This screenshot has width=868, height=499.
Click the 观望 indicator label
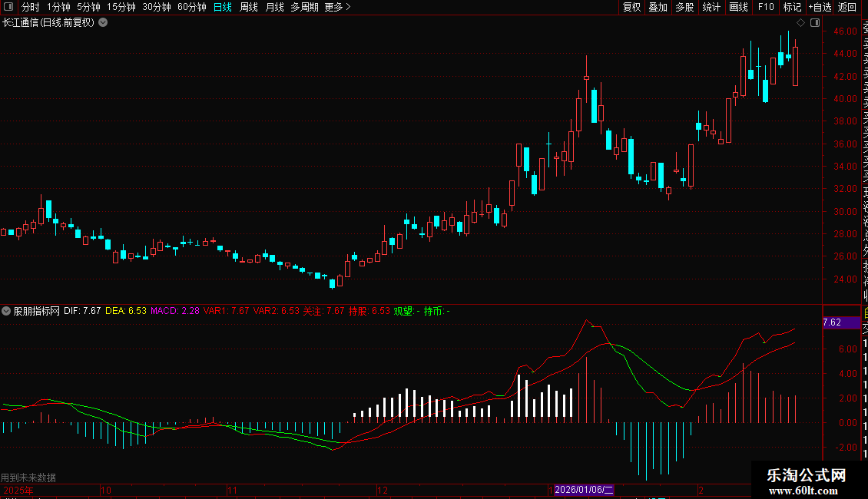(x=406, y=311)
